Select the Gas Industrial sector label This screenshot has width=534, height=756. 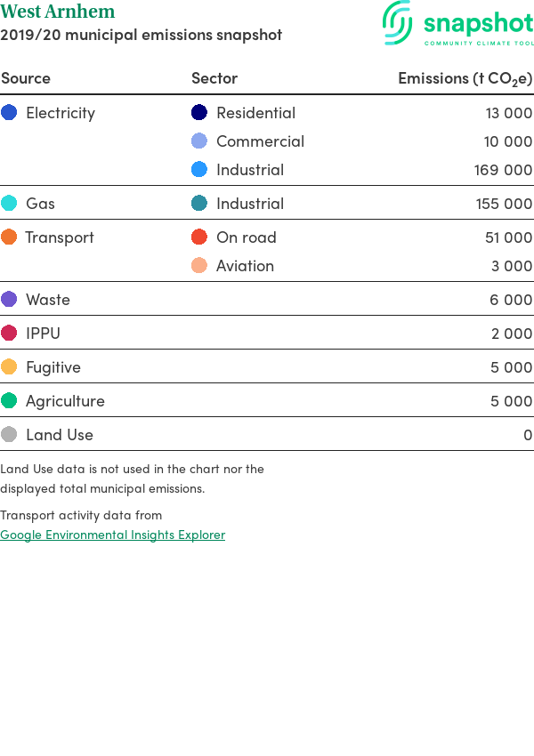[250, 204]
